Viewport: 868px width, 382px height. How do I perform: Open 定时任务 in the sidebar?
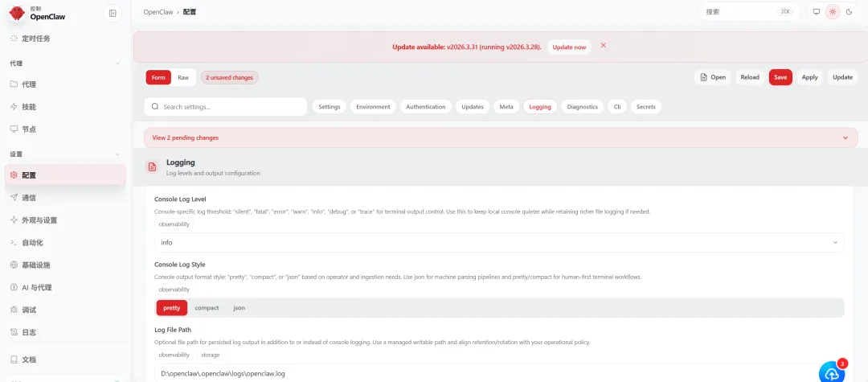click(x=65, y=39)
